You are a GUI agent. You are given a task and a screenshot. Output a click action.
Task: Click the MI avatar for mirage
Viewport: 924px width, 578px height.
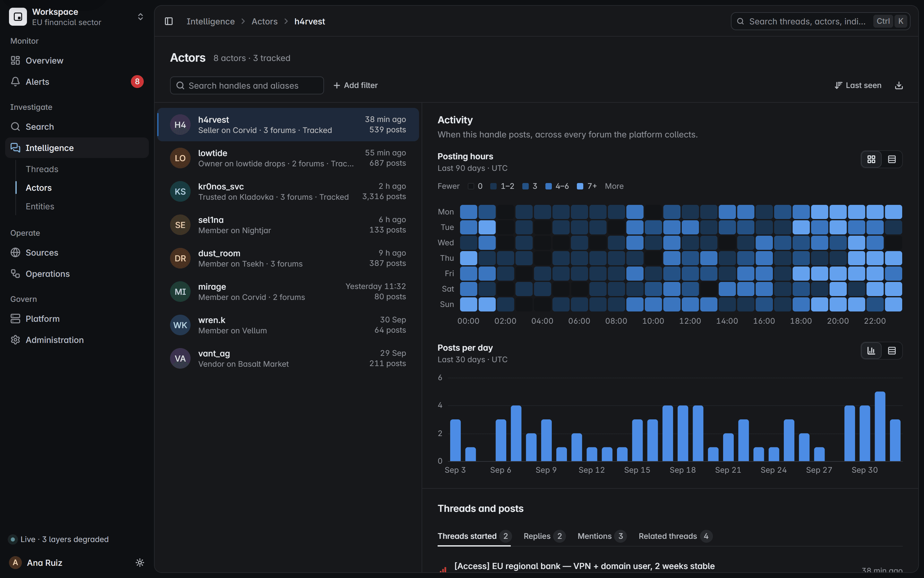[x=180, y=292]
